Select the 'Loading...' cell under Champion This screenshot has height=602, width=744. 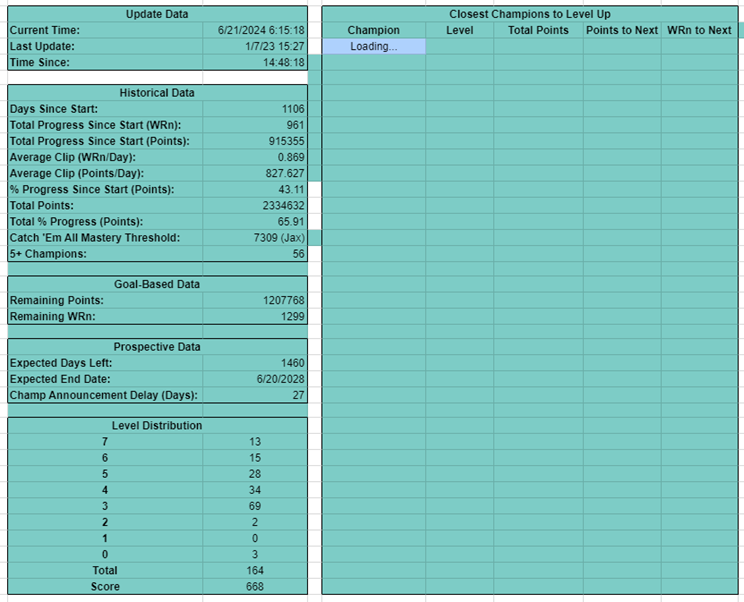click(373, 46)
